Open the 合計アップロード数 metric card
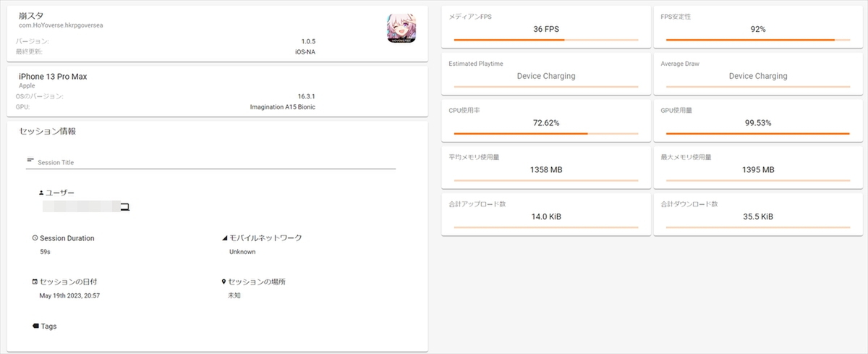 pos(545,212)
